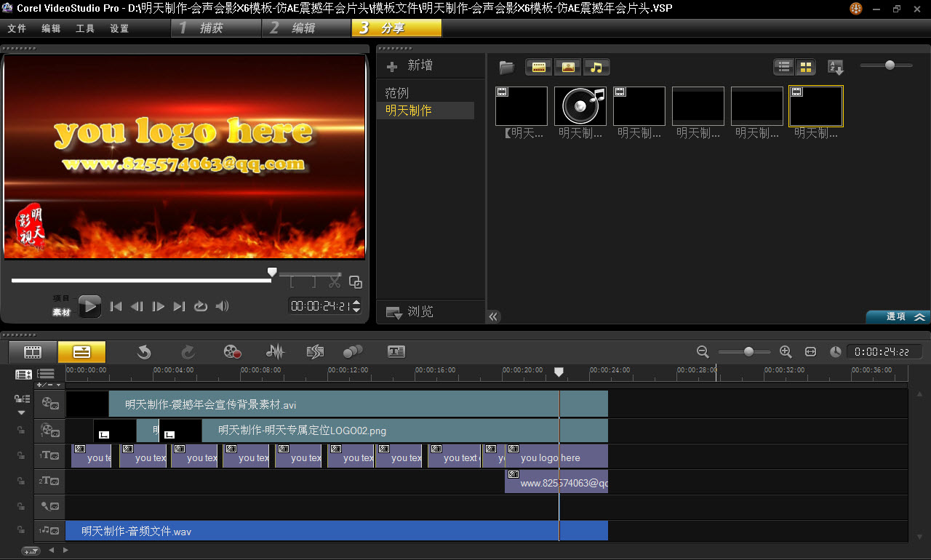Expand ripple editing options arrow
The width and height of the screenshot is (931, 560).
(21, 412)
